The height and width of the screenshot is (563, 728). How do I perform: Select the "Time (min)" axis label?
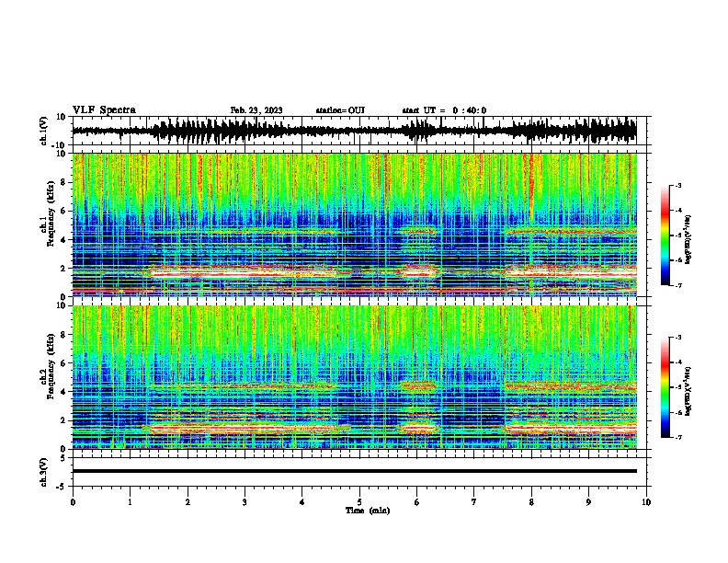click(368, 511)
